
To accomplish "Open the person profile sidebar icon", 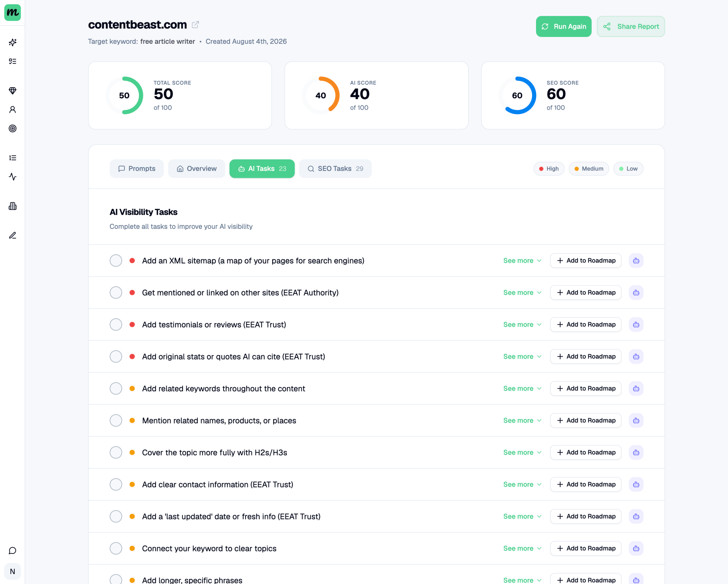I will [x=13, y=109].
